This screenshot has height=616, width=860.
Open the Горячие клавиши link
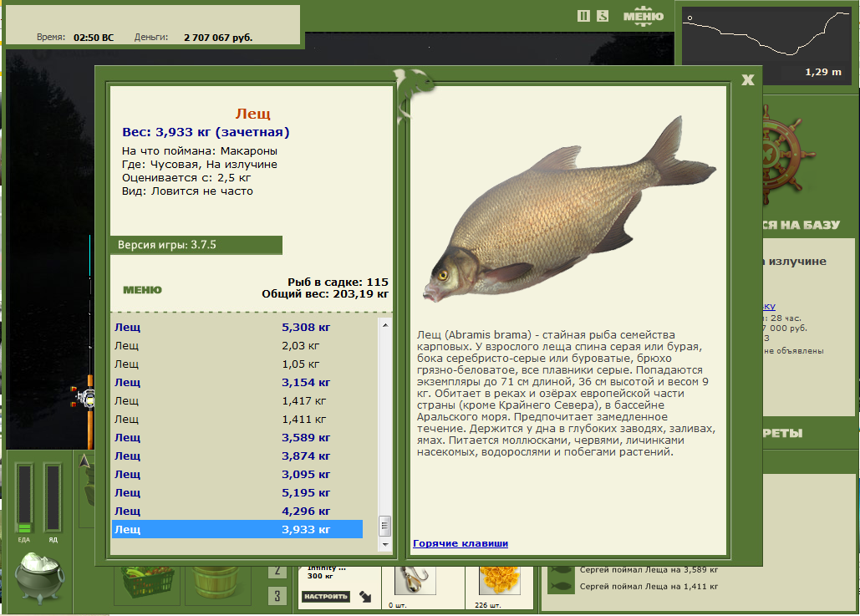coord(461,543)
